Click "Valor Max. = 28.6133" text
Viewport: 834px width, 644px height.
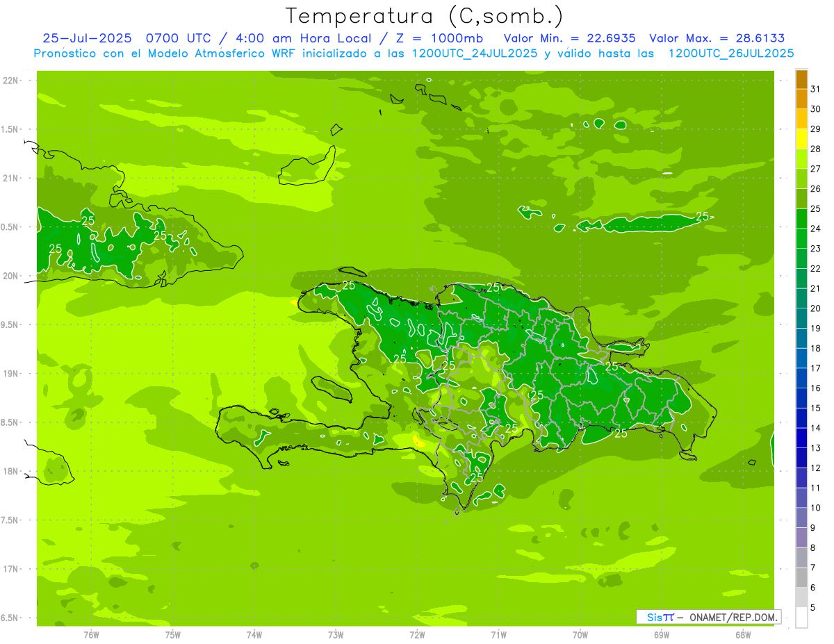click(x=717, y=38)
